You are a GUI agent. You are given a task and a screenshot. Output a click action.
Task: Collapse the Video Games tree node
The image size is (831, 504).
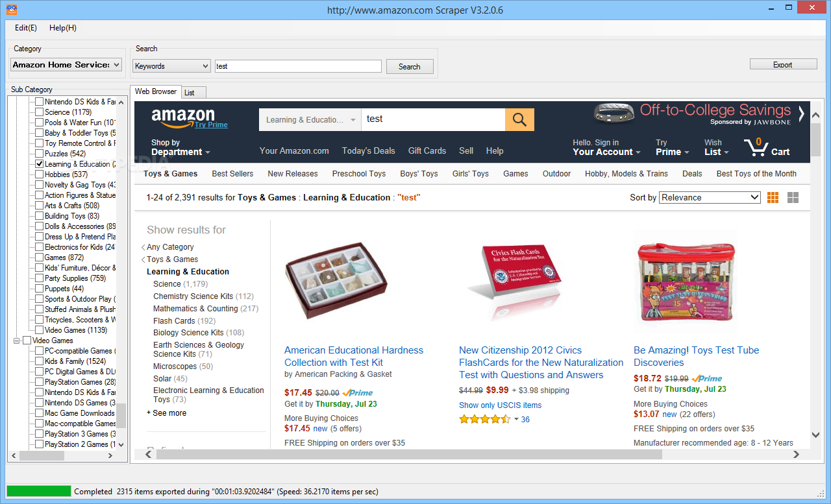pos(17,341)
